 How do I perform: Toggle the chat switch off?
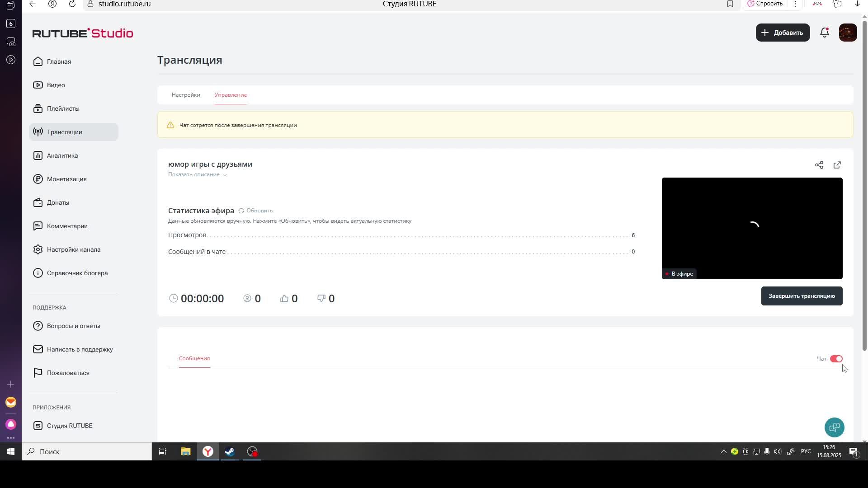coord(836,359)
